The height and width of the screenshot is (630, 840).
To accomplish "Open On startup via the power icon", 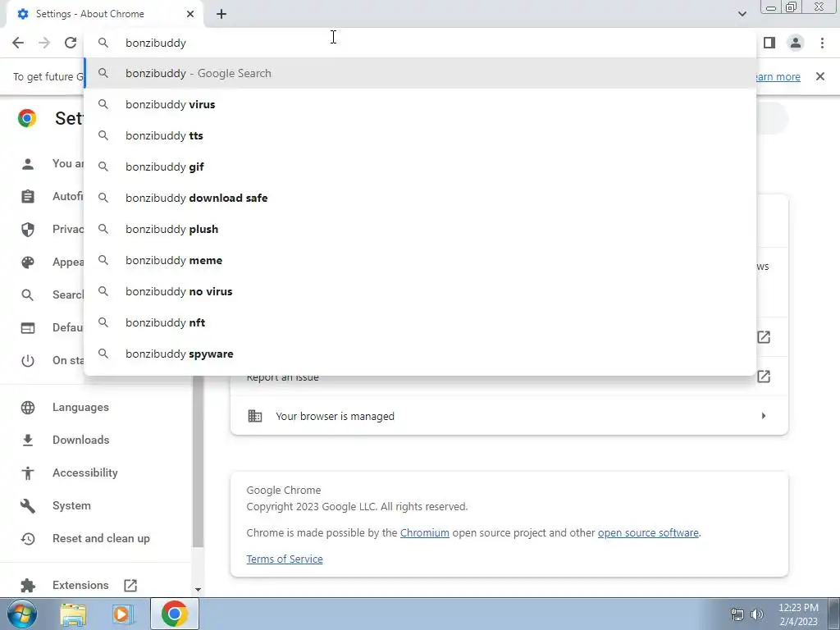I will click(x=27, y=361).
